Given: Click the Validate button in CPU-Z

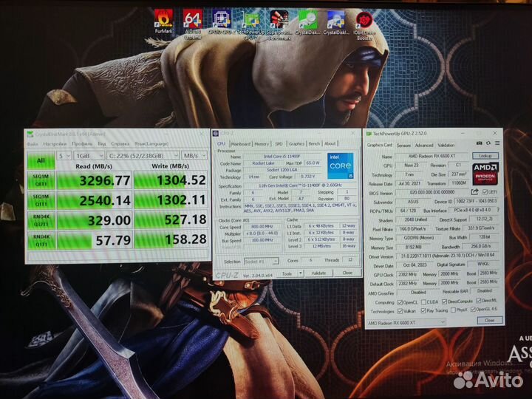Looking at the screenshot, I should (x=318, y=273).
